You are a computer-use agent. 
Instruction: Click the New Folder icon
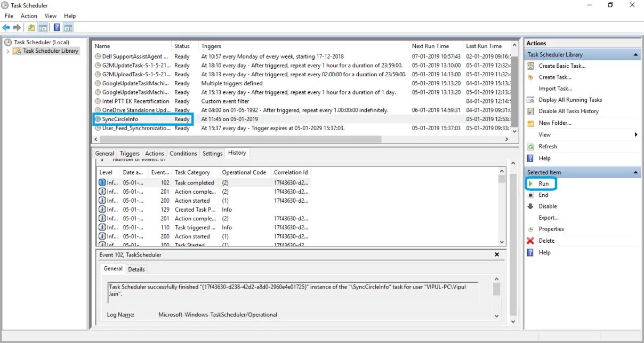(x=530, y=123)
